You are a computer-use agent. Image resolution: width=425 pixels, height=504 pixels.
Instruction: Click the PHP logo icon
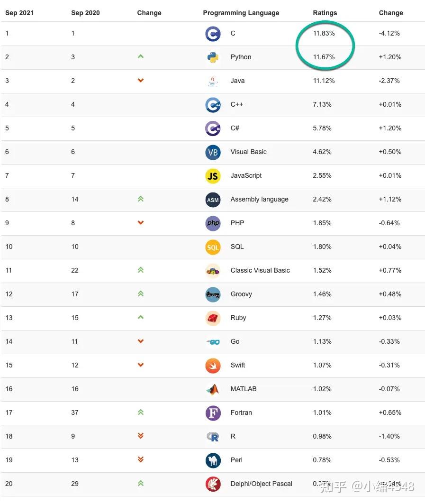(213, 223)
